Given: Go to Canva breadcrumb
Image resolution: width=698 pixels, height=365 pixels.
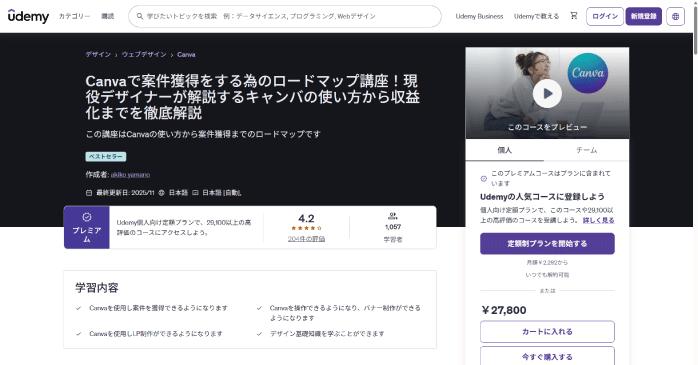Looking at the screenshot, I should pyautogui.click(x=186, y=54).
